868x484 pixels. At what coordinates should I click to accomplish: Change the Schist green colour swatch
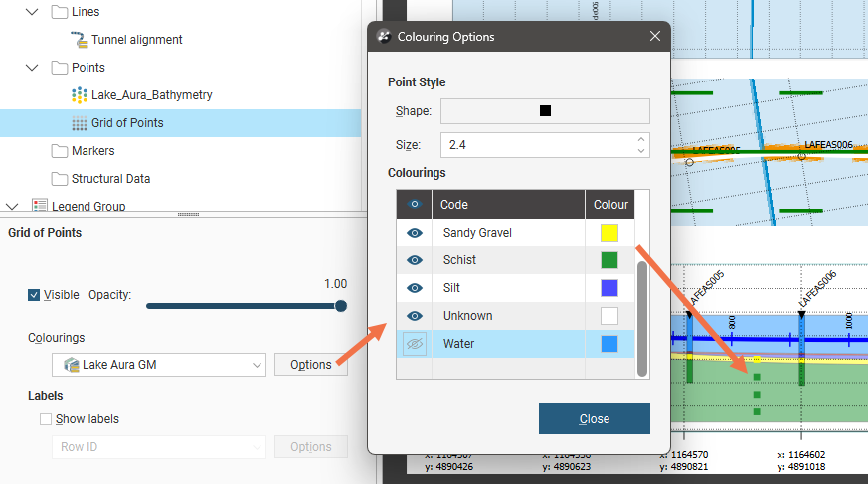pos(609,260)
